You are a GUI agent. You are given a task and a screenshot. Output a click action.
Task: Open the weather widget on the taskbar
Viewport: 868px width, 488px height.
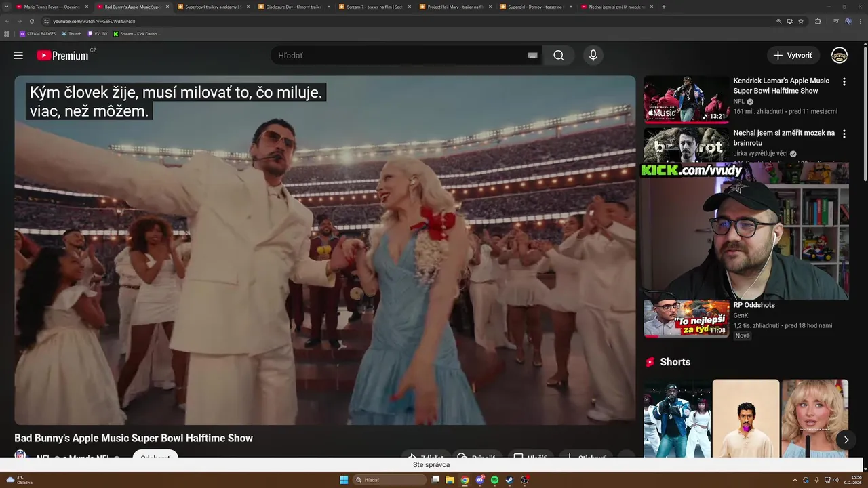(x=19, y=480)
